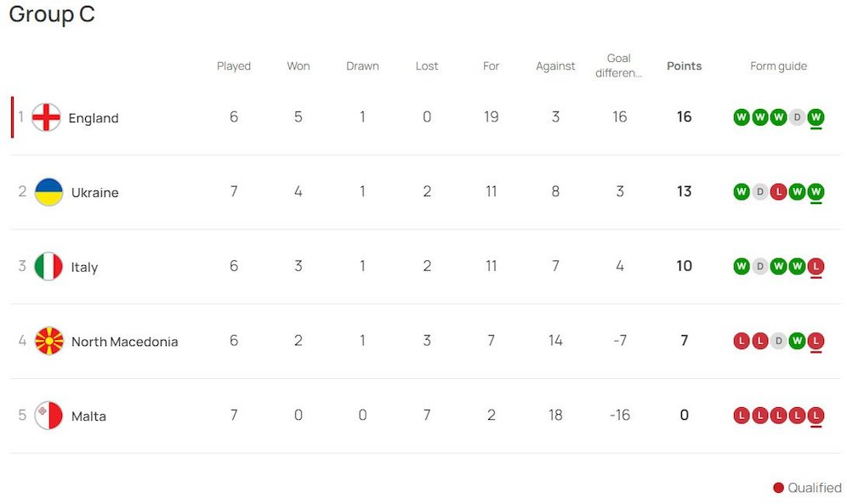This screenshot has height=504, width=847.
Task: Click the Form guide column header
Action: [x=778, y=65]
